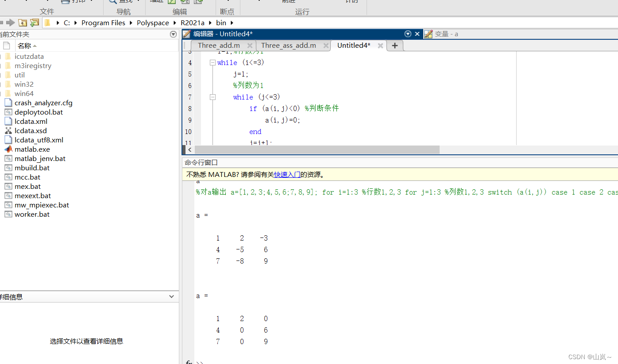Screen dimensions: 618x364
Task: Click the win32 folder icon
Action: click(x=8, y=84)
